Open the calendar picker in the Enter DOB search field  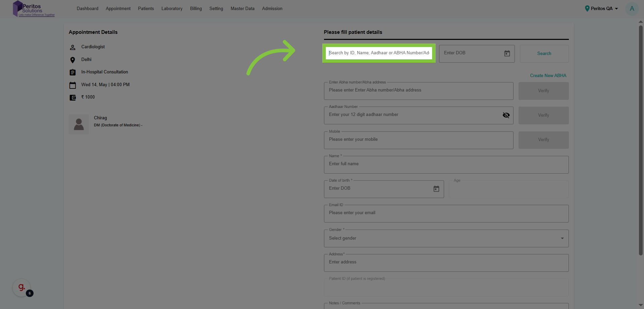click(507, 53)
